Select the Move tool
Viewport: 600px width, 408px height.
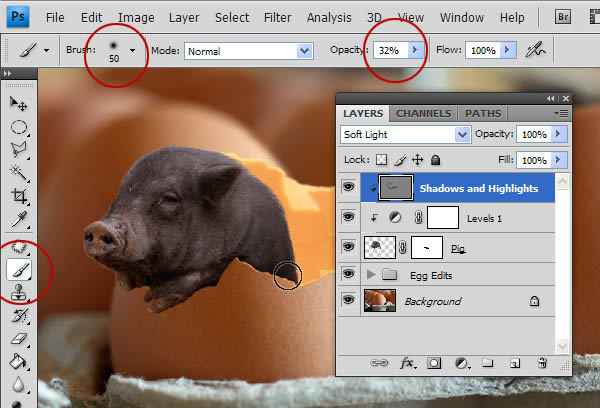tap(18, 103)
